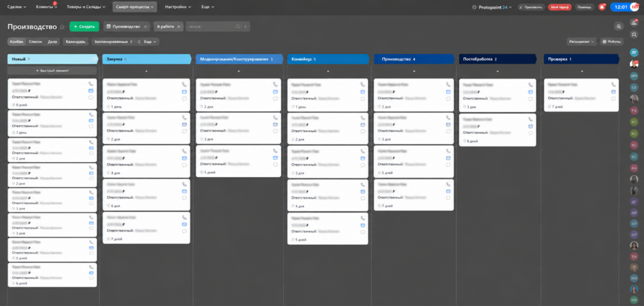
Task: Switch to the Дела view
Action: (52, 42)
